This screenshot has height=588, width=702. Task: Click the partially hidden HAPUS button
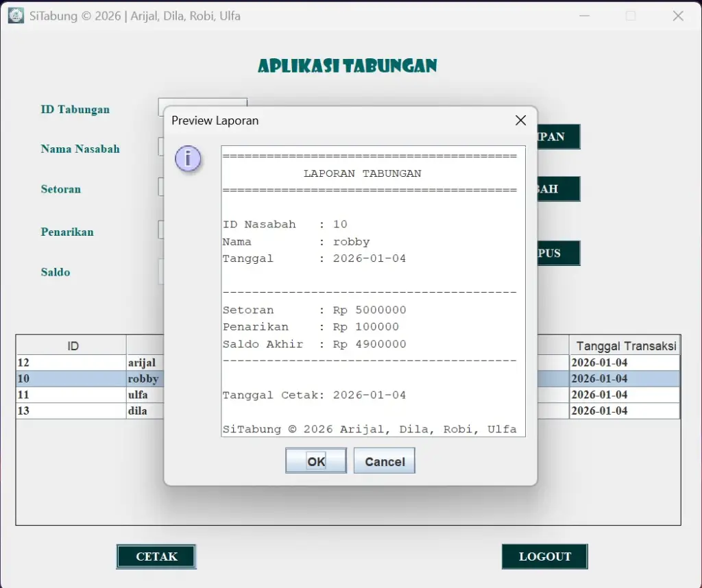pos(559,253)
